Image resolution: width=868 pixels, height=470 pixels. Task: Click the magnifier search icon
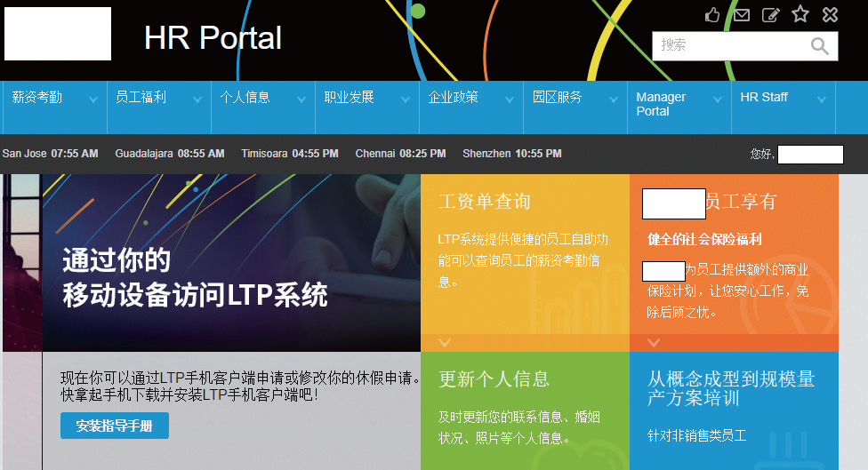pyautogui.click(x=819, y=46)
